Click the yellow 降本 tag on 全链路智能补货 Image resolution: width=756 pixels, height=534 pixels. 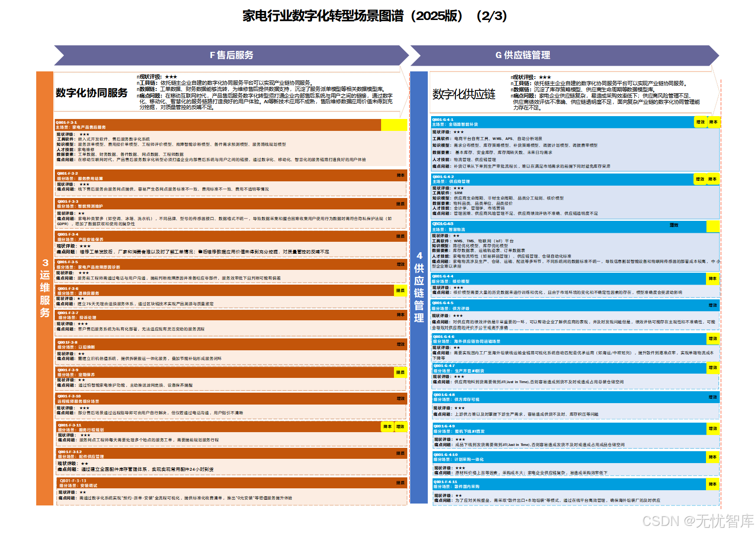coord(713,122)
